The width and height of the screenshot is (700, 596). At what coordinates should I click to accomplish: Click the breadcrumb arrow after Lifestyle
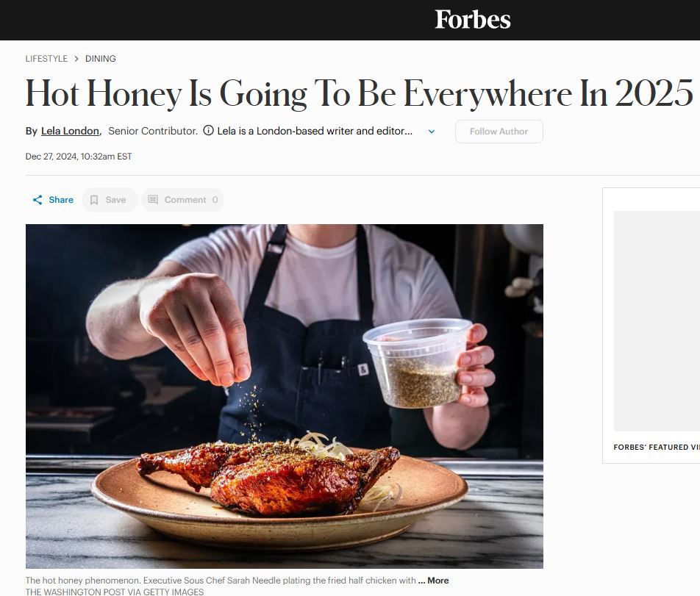[x=76, y=59]
